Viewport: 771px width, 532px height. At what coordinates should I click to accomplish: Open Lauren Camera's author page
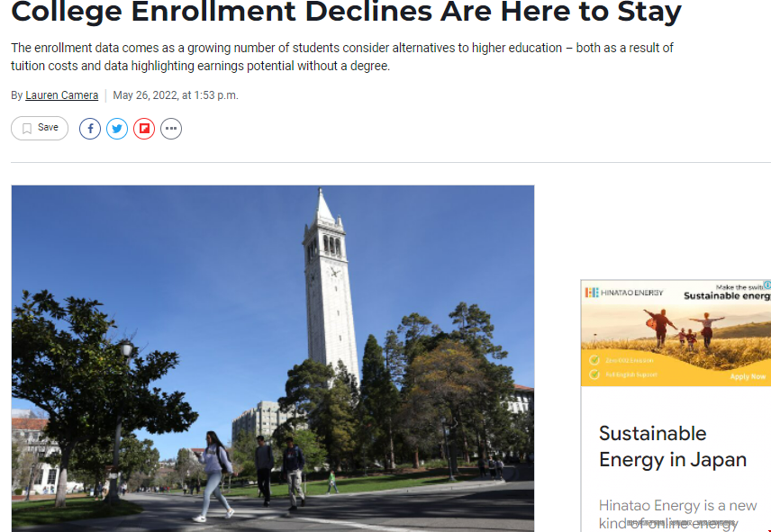point(61,95)
